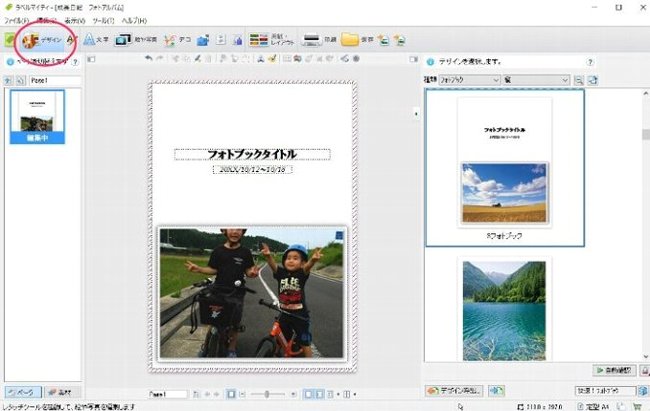Select the blue lake design thumbnail
650x411 pixels.
[504, 310]
